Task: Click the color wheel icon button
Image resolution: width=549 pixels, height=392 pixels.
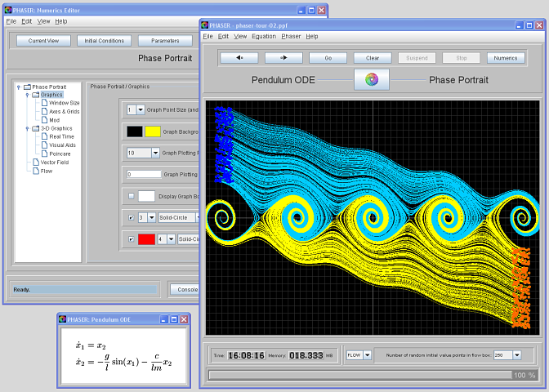Action: click(371, 79)
